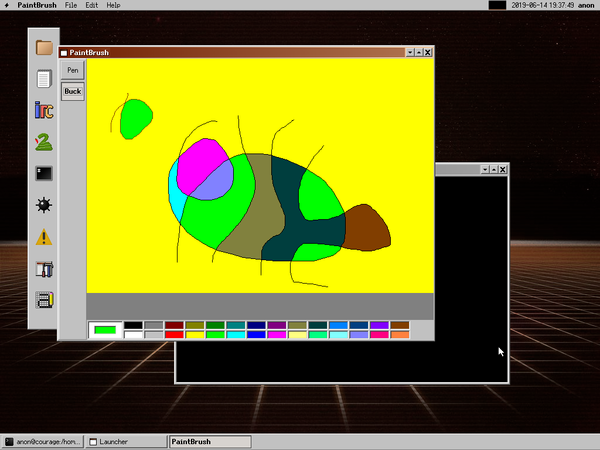Pick the dark gray palette color
Screen dimensions: 600x450
[154, 325]
